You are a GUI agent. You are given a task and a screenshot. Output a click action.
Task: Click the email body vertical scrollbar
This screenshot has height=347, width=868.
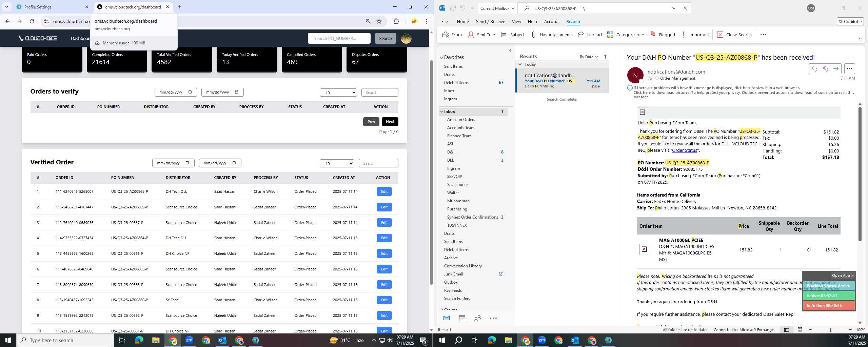[x=860, y=174]
